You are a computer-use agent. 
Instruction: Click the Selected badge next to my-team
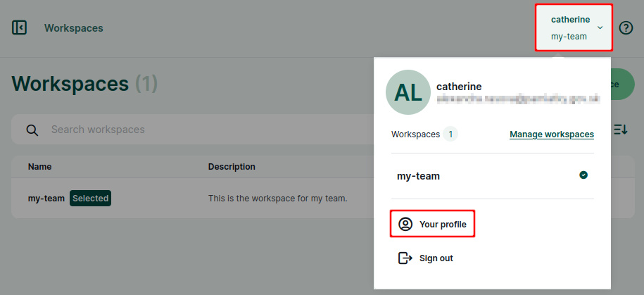click(90, 199)
